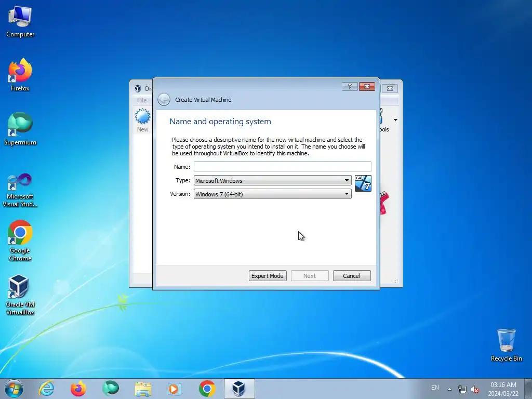Open the File menu in VirtualBox Manager
Screen dimensions: 532x399
142,100
